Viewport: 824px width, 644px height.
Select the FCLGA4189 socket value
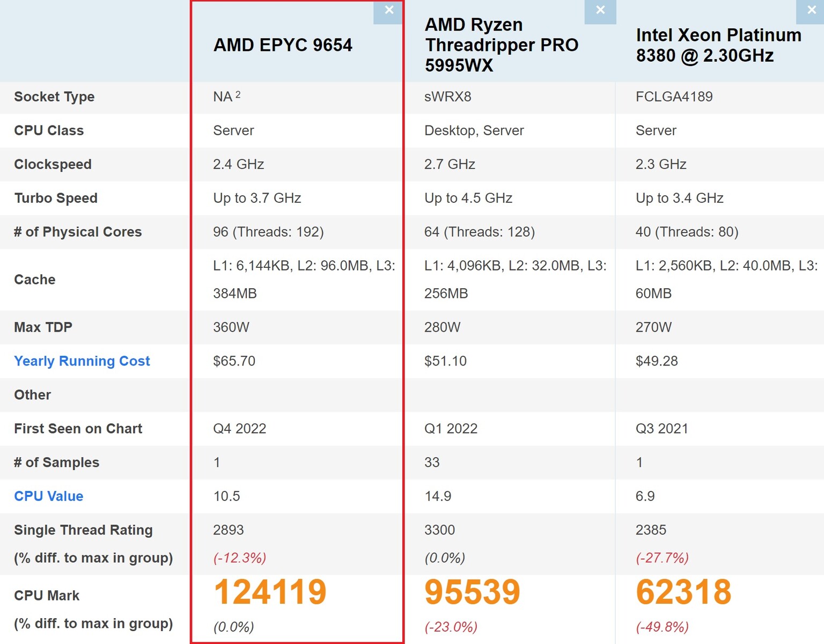point(674,97)
